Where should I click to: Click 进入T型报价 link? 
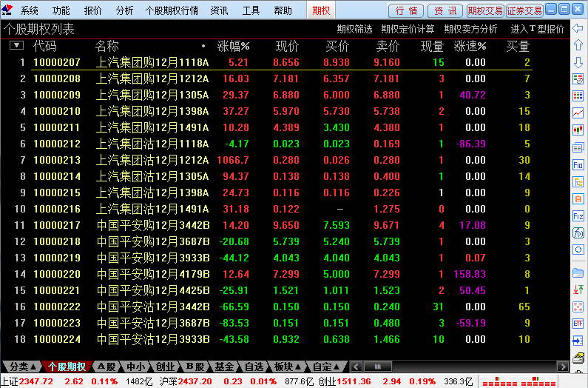point(537,29)
